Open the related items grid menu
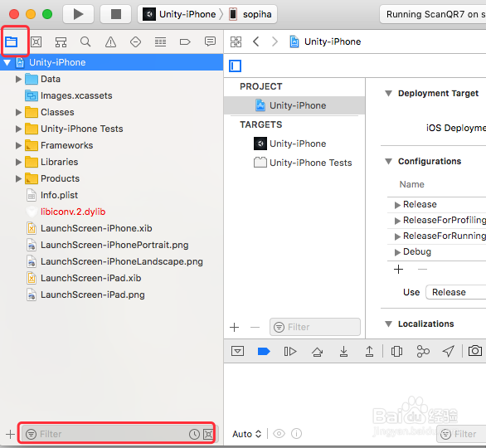The image size is (486, 448). pos(236,41)
